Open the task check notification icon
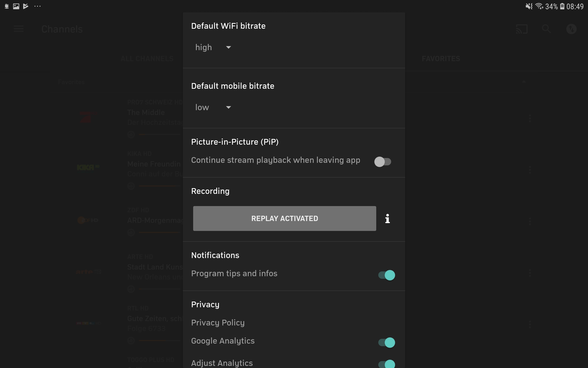This screenshot has height=368, width=588. click(26, 6)
